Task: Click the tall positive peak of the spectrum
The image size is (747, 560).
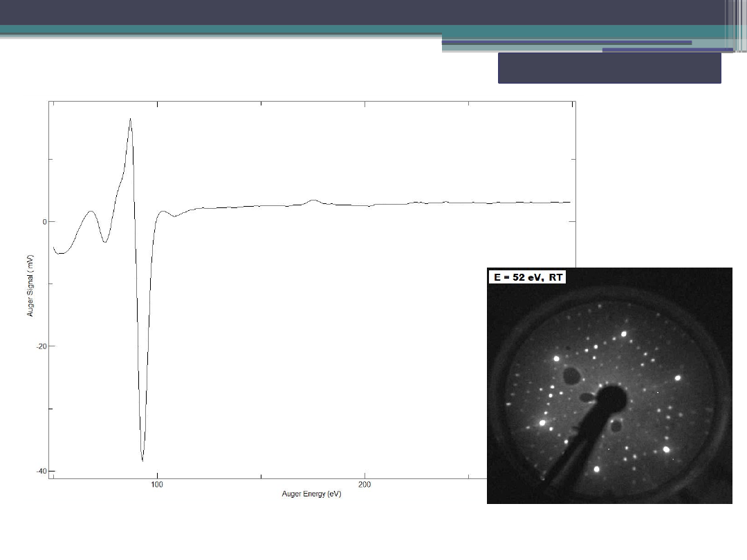Action: tap(130, 120)
